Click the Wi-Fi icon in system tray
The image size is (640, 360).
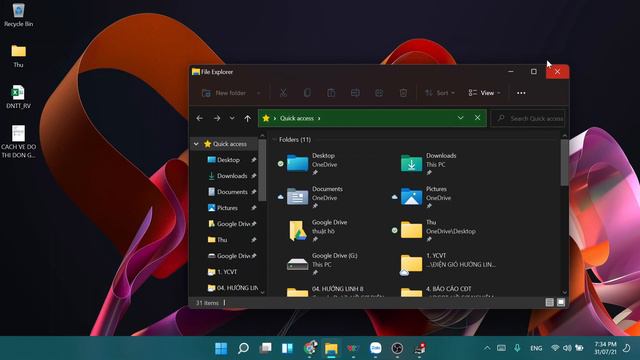click(x=555, y=348)
